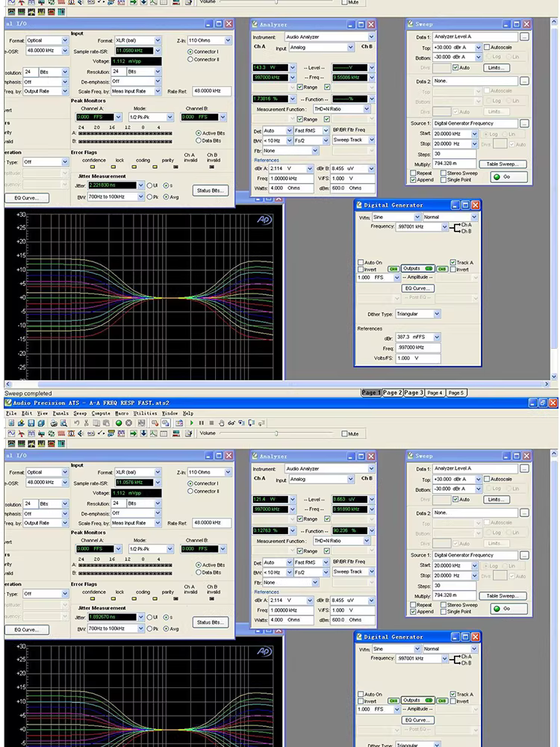Click the Cut scissors toolbar icon

click(x=88, y=423)
